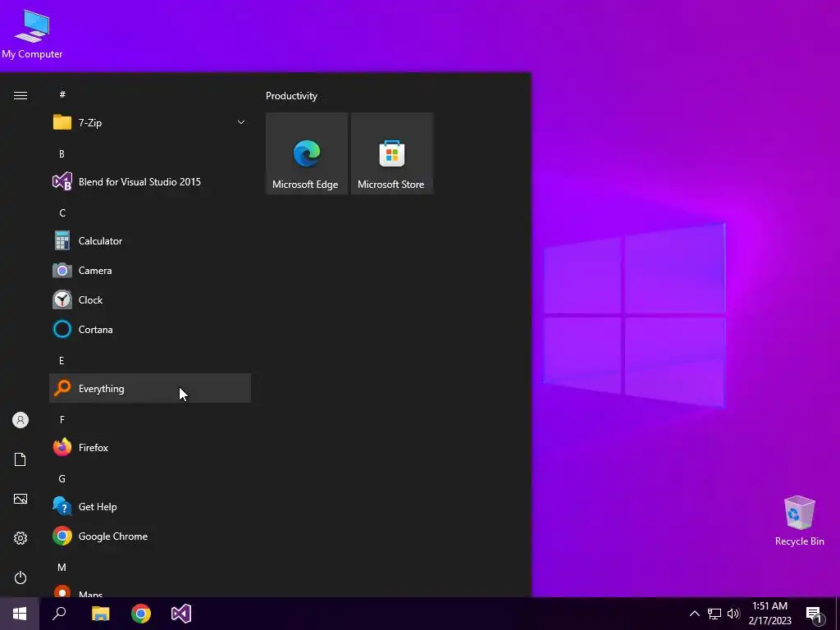Click the C section letter header

point(62,212)
